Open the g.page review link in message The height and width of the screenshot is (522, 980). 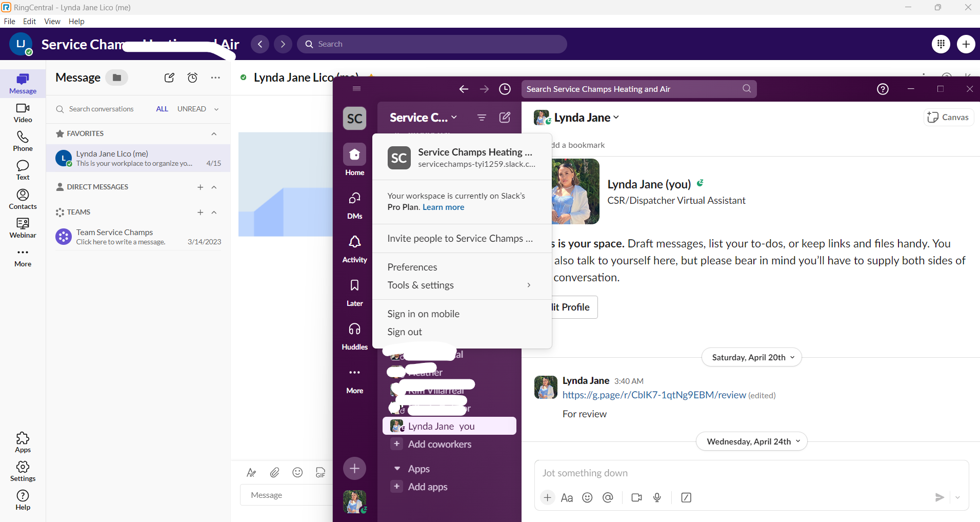[654, 395]
